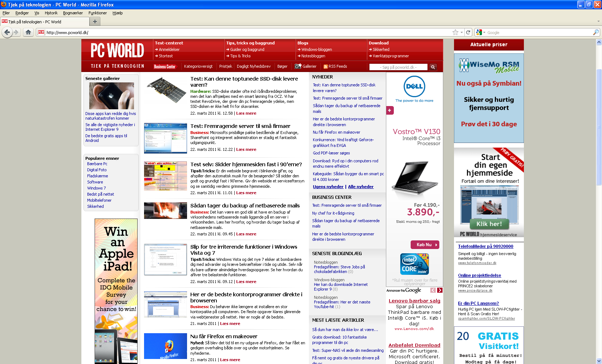Go back with the Firefox back arrow

[7, 32]
